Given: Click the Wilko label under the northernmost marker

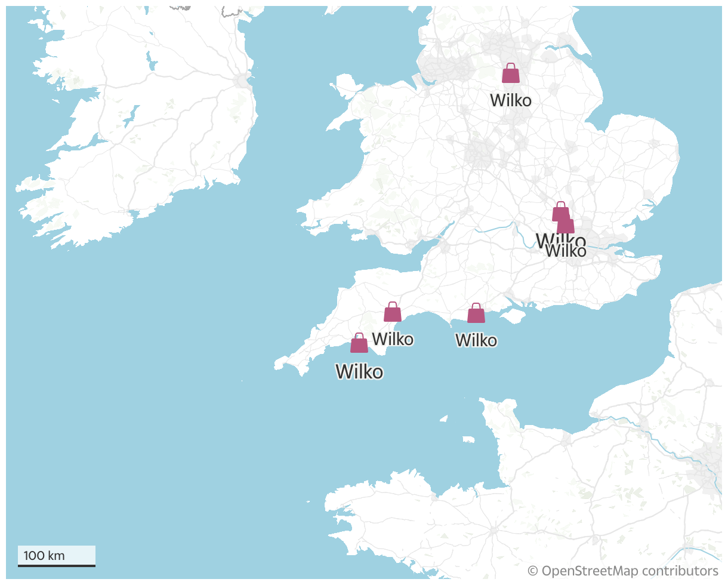Looking at the screenshot, I should (511, 100).
